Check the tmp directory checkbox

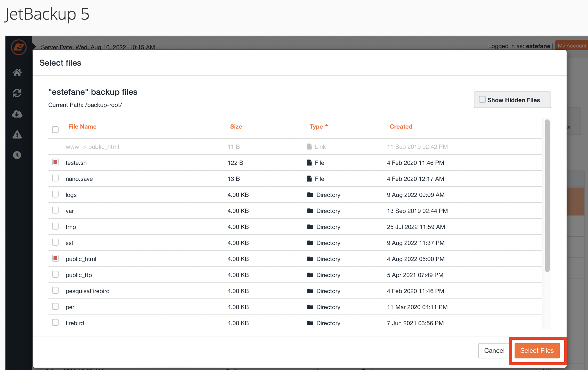55,226
